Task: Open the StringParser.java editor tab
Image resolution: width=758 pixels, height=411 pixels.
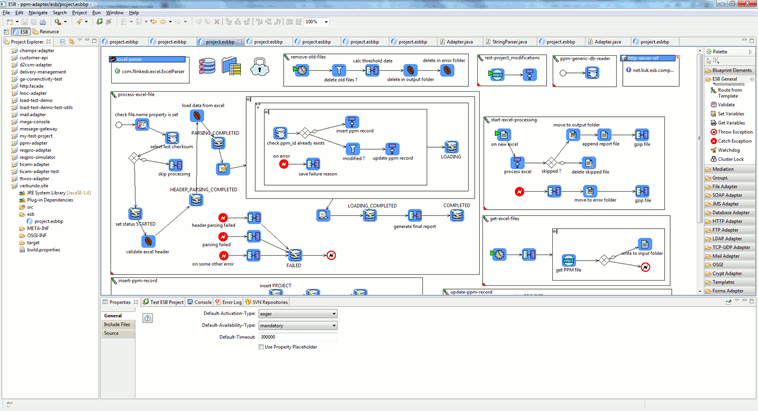Action: (509, 42)
